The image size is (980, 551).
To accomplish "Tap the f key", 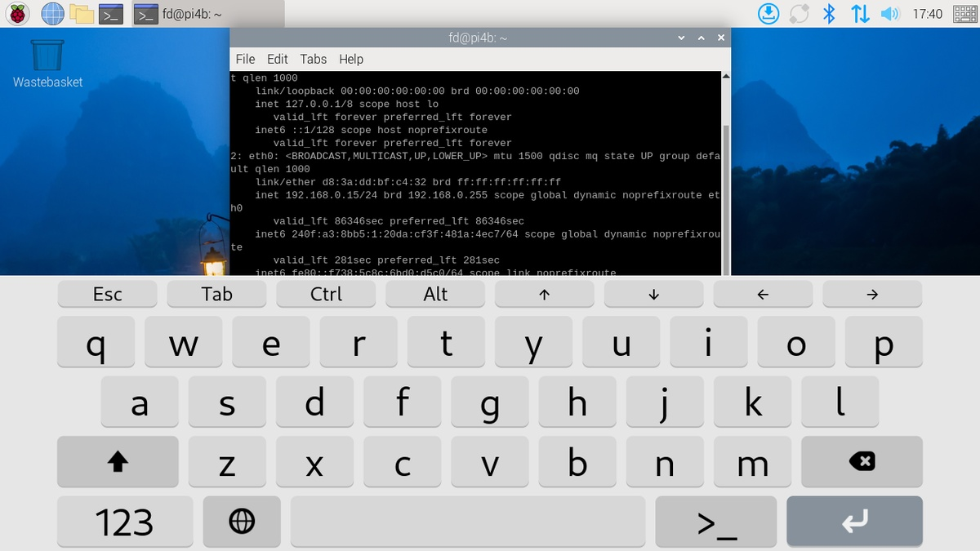I will click(x=403, y=402).
